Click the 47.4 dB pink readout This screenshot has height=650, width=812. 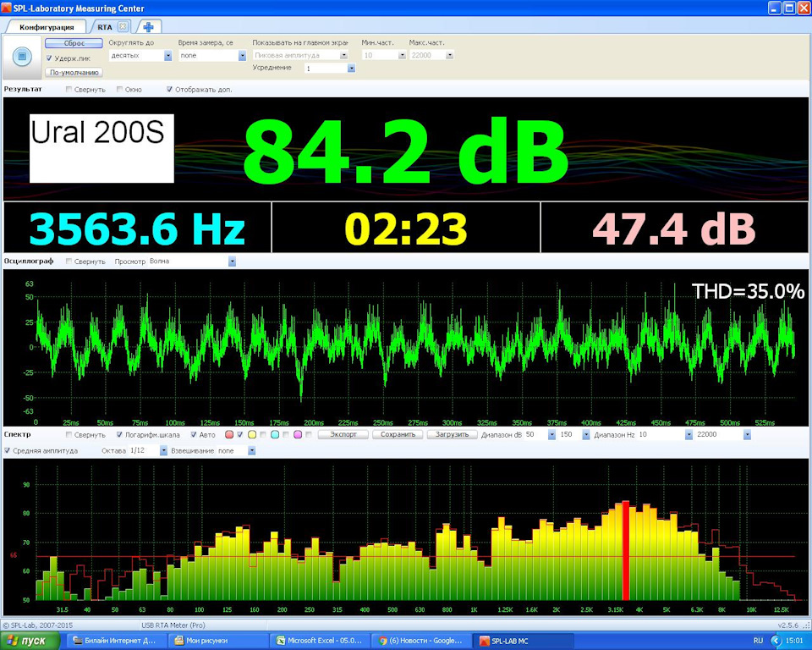[674, 229]
